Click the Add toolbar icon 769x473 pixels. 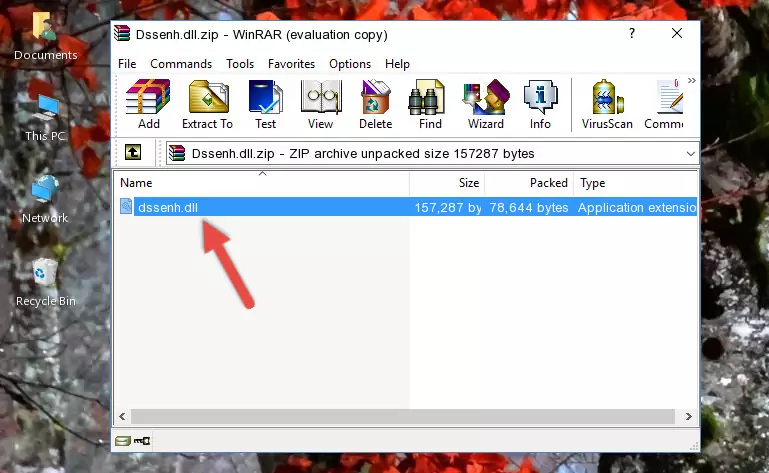pos(149,104)
